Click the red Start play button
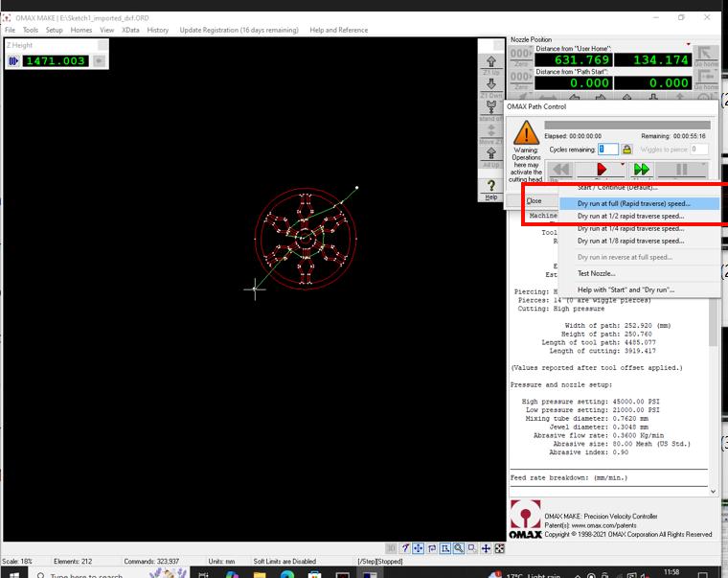The width and height of the screenshot is (728, 578). click(602, 169)
